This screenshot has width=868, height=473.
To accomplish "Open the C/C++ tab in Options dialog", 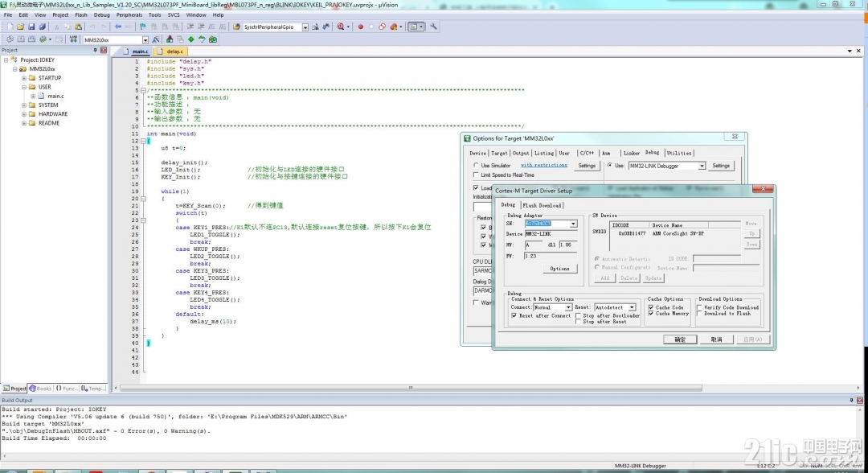I will pyautogui.click(x=586, y=154).
